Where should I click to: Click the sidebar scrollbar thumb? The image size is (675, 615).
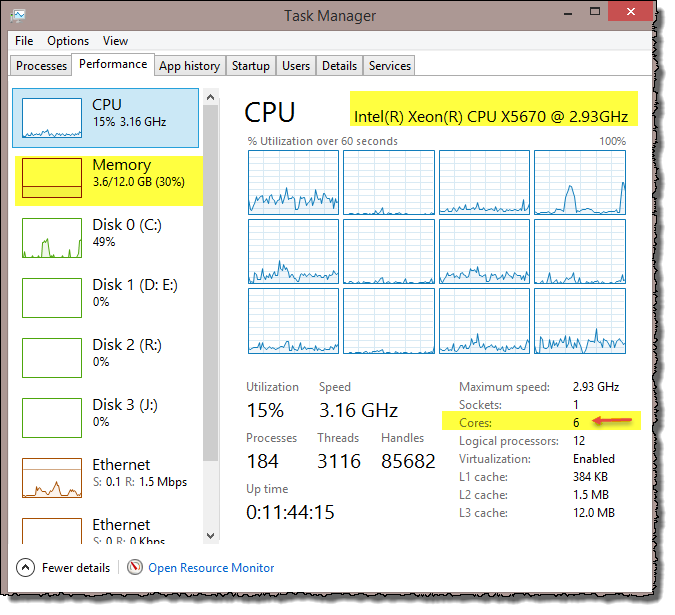point(211,284)
